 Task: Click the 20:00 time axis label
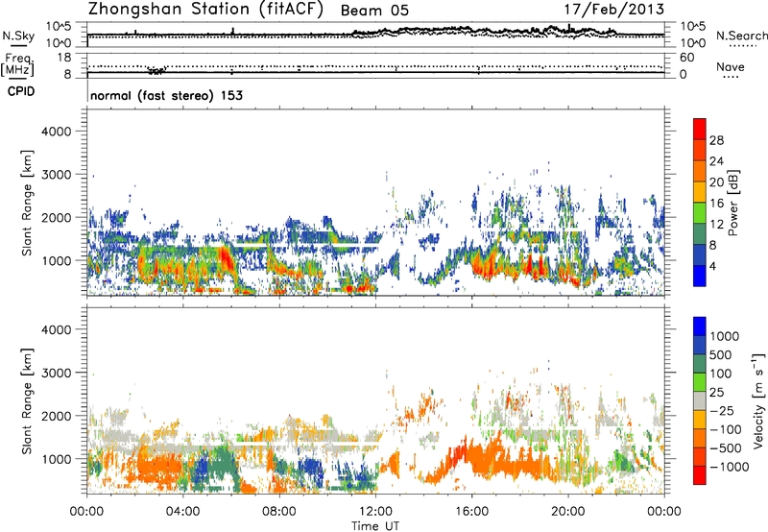pos(568,512)
